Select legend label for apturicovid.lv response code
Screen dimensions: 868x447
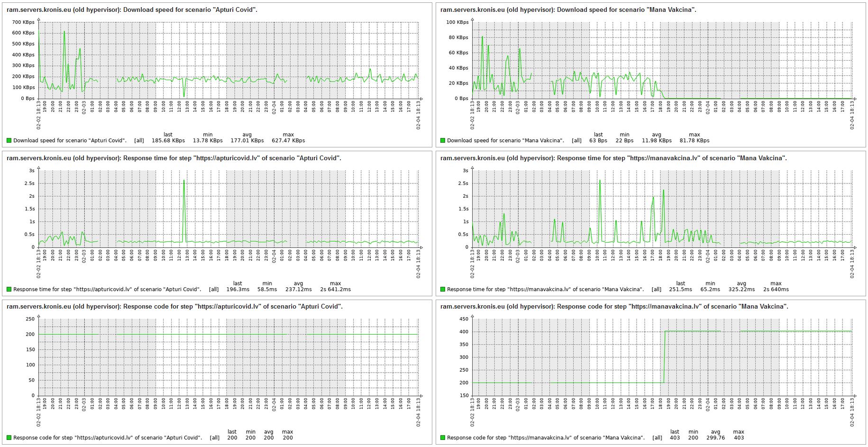click(108, 438)
